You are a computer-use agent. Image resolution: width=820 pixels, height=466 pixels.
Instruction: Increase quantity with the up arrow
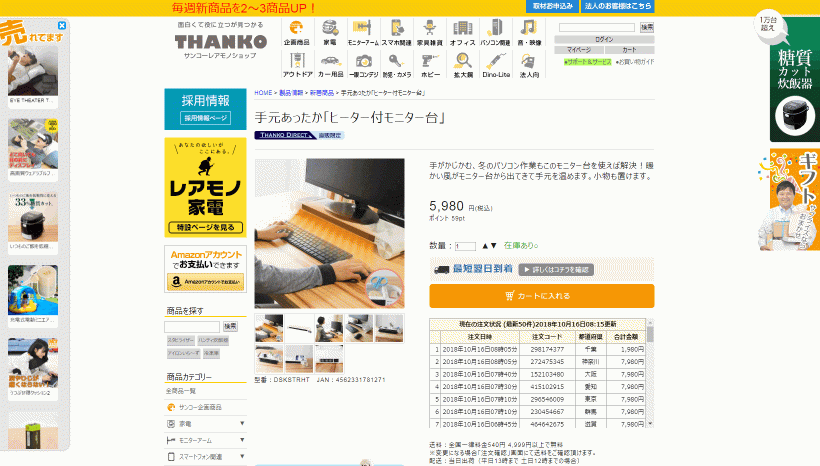(485, 245)
